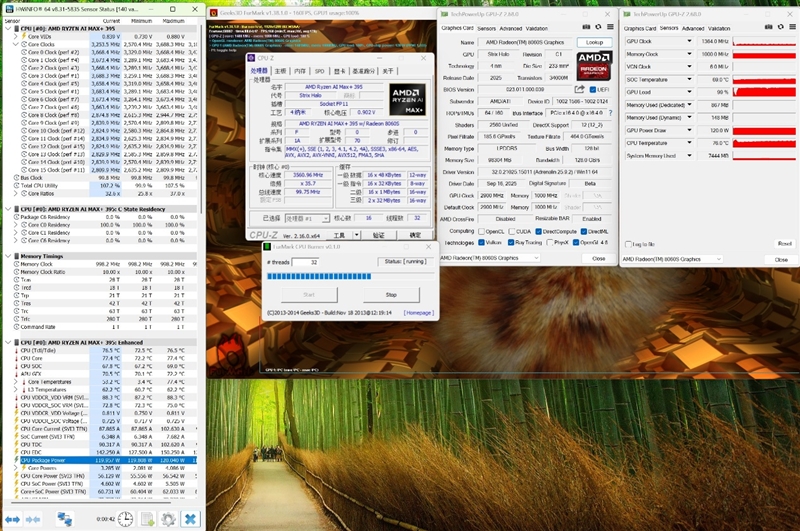800x531 pixels.
Task: Enable the Log to file checkbox
Action: (628, 243)
